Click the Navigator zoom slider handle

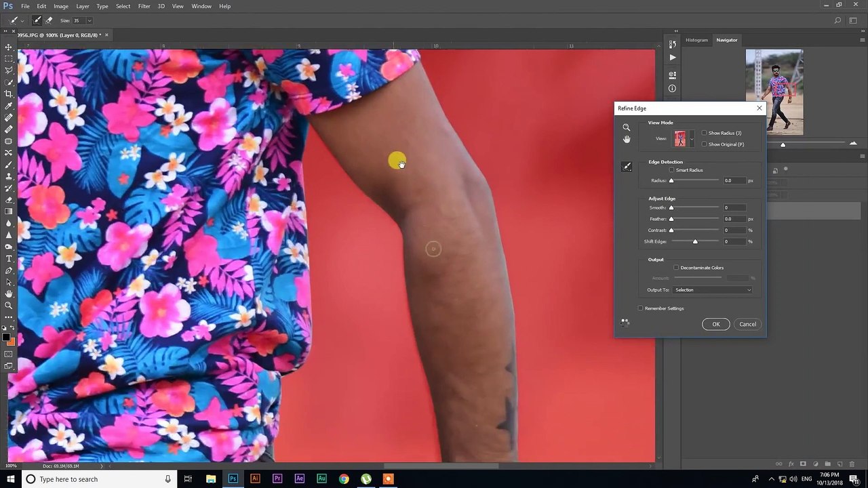click(783, 144)
